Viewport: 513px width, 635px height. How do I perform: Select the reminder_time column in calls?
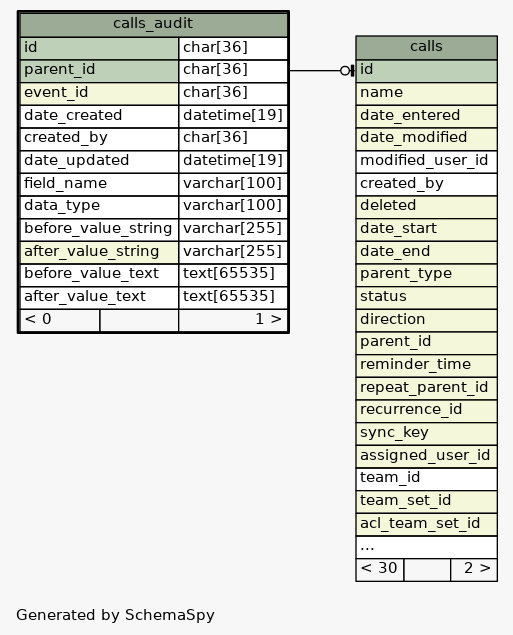426,365
